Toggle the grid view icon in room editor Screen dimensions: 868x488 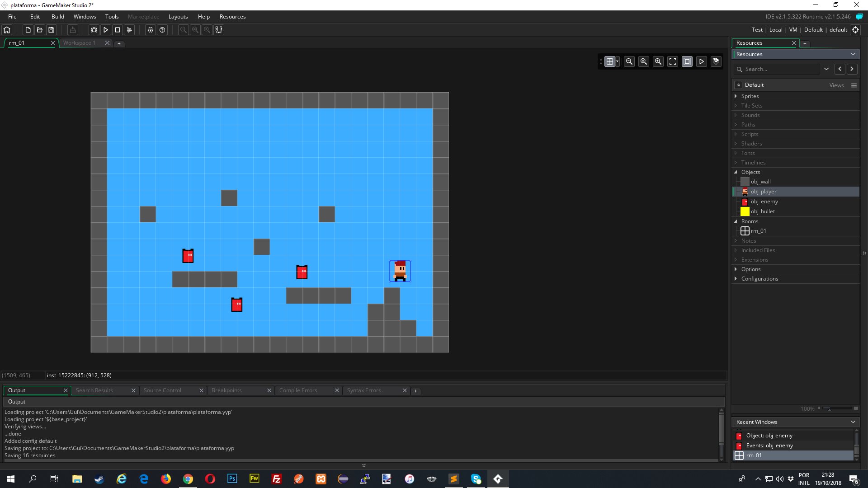click(610, 61)
